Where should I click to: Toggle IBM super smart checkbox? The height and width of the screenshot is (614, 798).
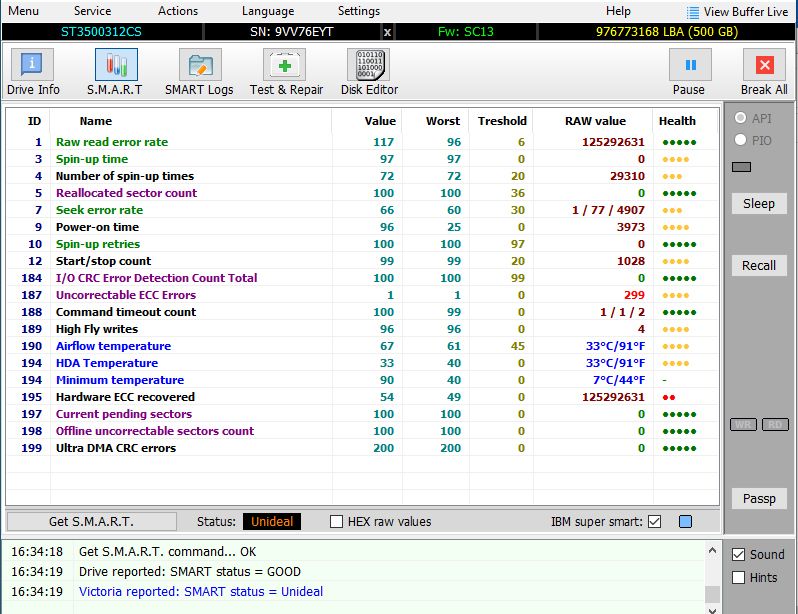655,521
